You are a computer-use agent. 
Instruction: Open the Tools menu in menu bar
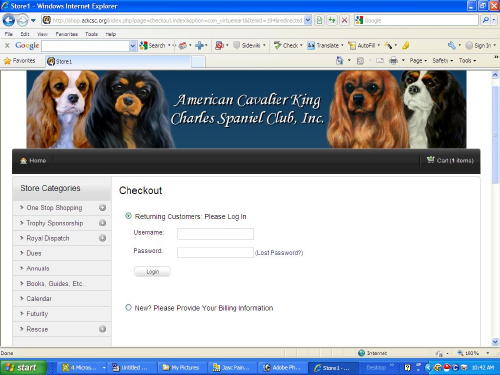91,34
